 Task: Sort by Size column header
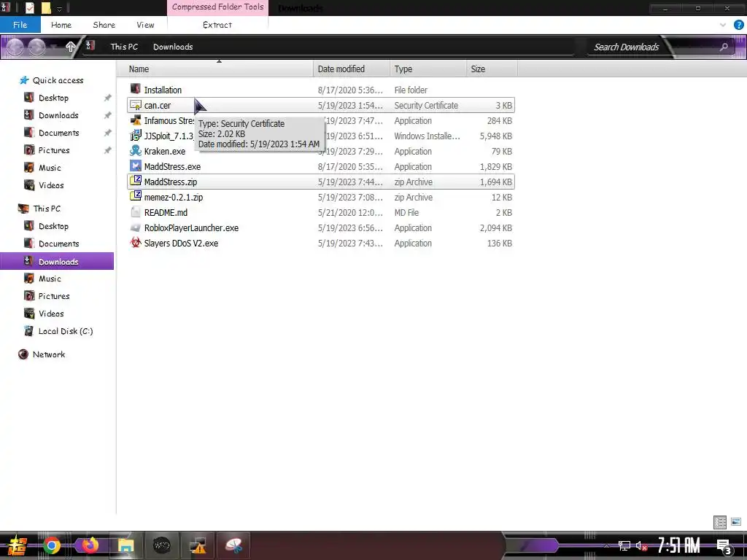point(492,69)
